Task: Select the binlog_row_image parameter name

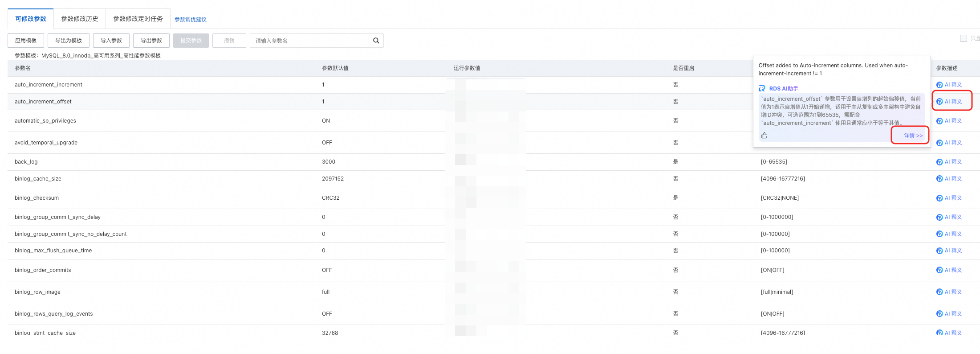Action: pos(38,292)
